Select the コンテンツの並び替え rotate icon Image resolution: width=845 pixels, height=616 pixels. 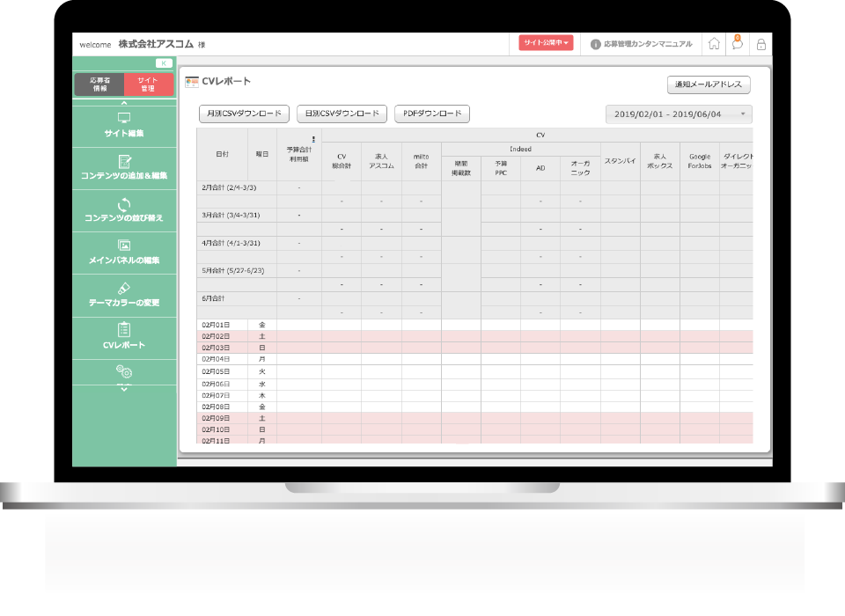pos(123,204)
